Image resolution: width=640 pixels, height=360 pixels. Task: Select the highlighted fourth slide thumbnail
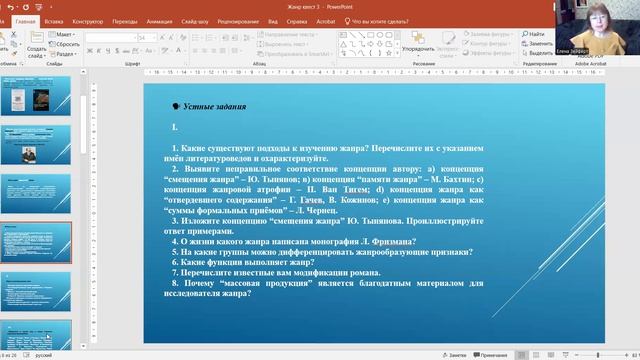click(x=36, y=242)
